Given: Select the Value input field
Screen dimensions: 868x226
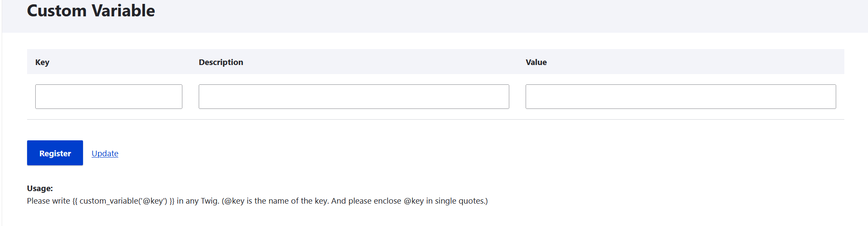Looking at the screenshot, I should click(x=680, y=96).
